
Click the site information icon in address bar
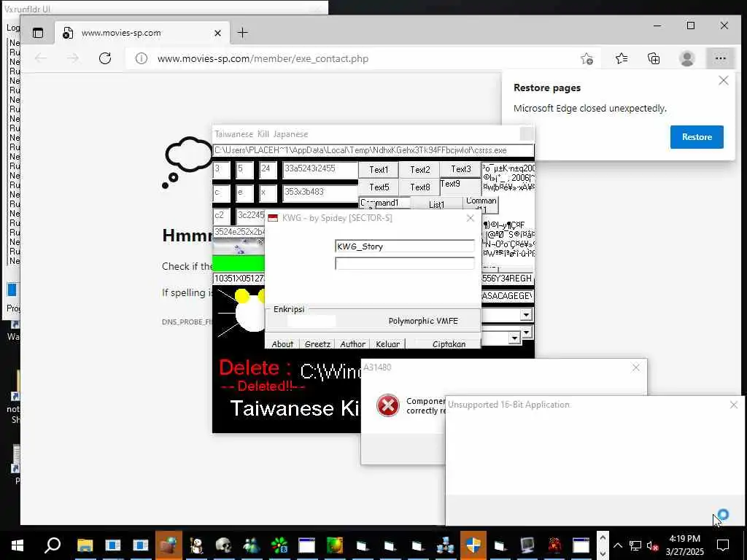[x=142, y=58]
